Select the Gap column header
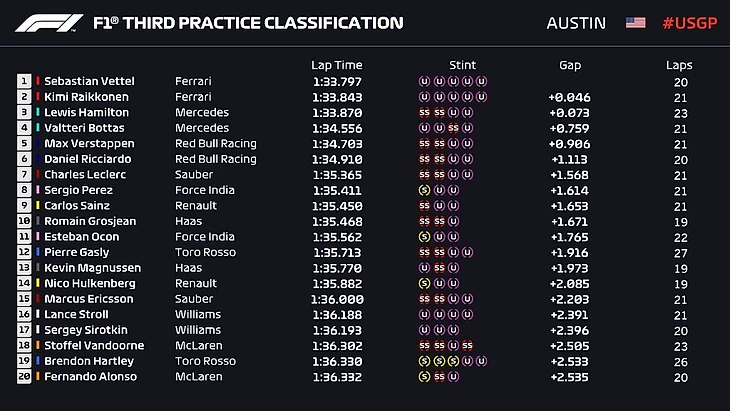This screenshot has width=730, height=411. point(570,65)
